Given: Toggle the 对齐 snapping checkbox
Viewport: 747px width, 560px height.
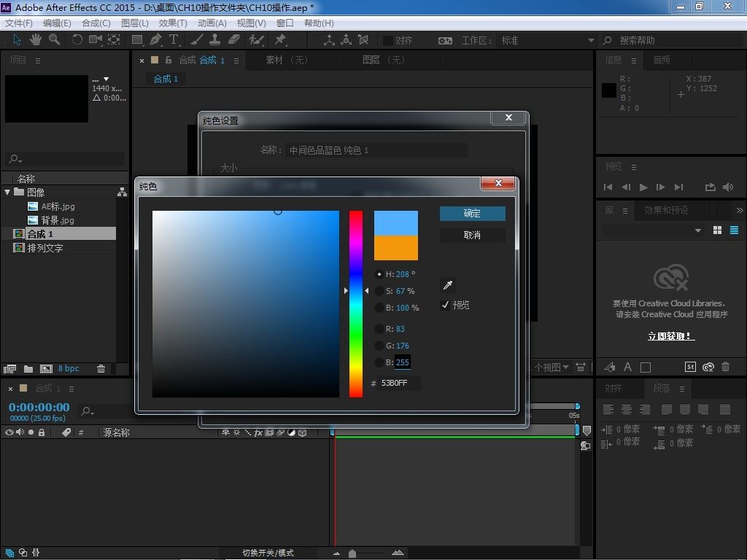Looking at the screenshot, I should [x=388, y=41].
